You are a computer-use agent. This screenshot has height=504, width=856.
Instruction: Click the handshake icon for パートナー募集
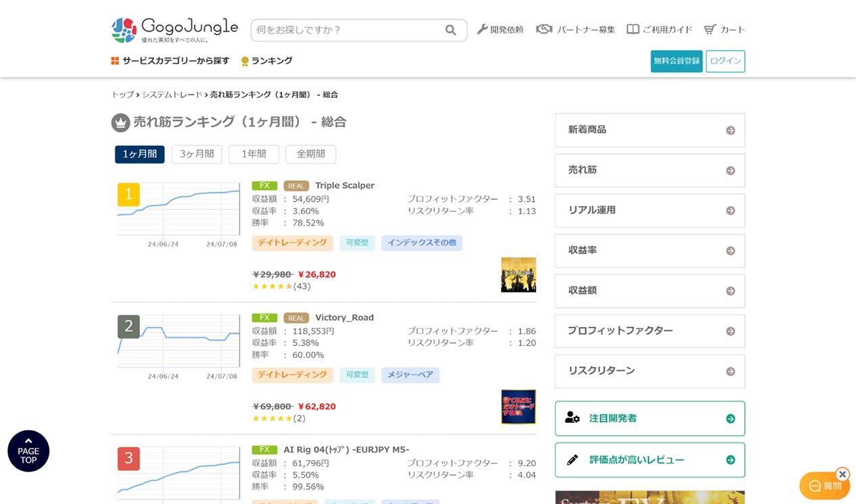[x=544, y=29]
